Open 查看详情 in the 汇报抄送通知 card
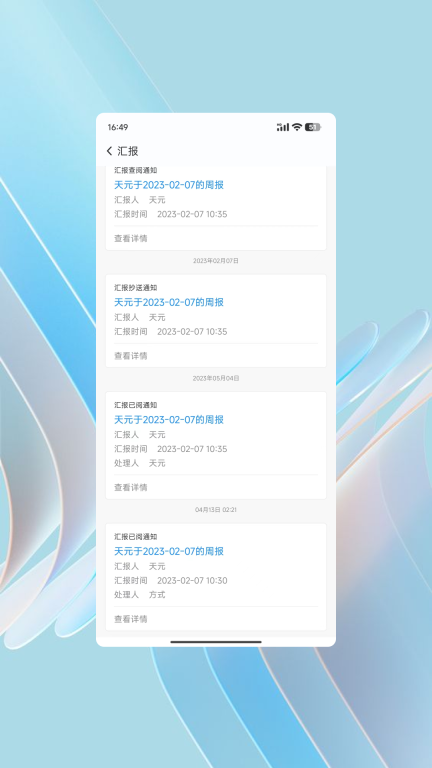Screen dimensions: 432x768 tap(131, 356)
